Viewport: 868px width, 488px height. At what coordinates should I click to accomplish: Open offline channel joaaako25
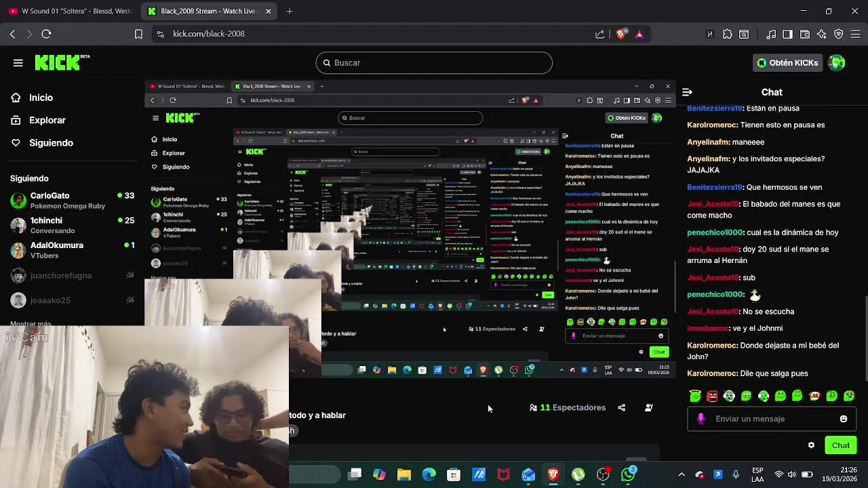click(x=72, y=300)
